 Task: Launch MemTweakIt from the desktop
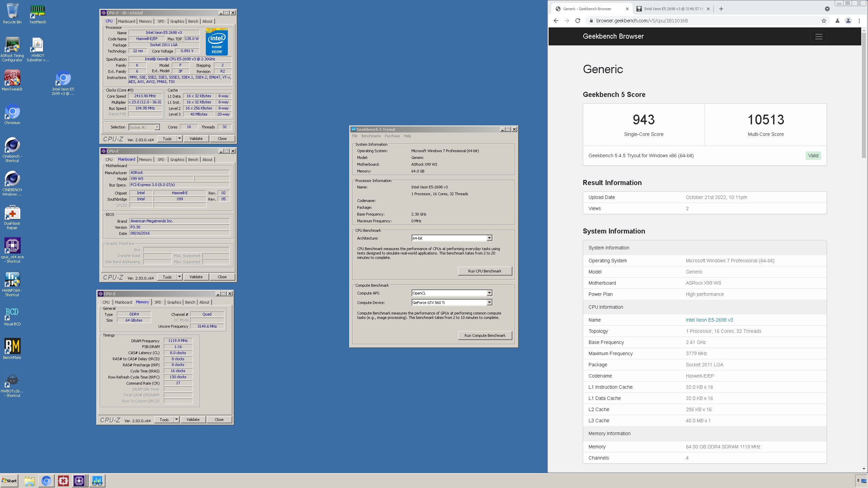[12, 81]
